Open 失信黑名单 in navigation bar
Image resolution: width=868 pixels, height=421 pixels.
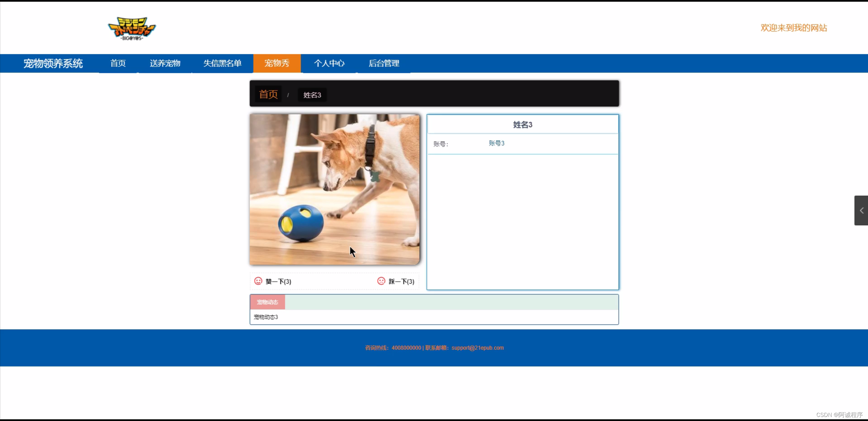click(x=222, y=63)
